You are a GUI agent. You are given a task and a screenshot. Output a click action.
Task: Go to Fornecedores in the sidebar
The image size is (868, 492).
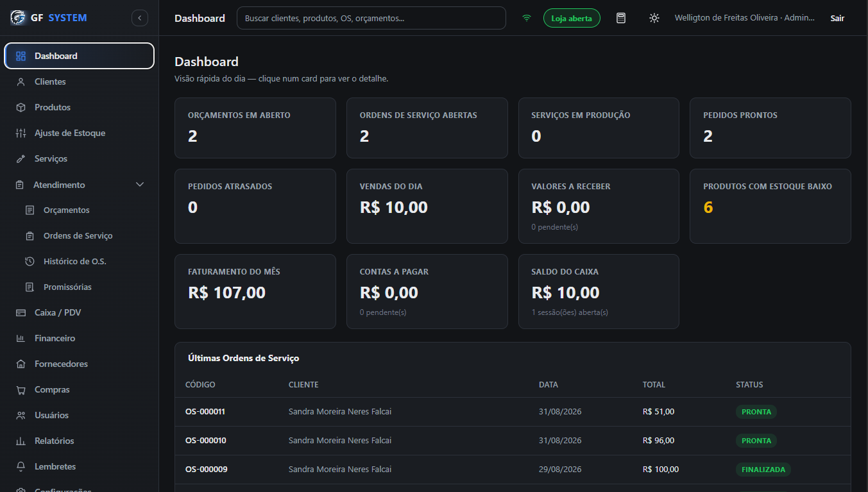tap(80, 364)
